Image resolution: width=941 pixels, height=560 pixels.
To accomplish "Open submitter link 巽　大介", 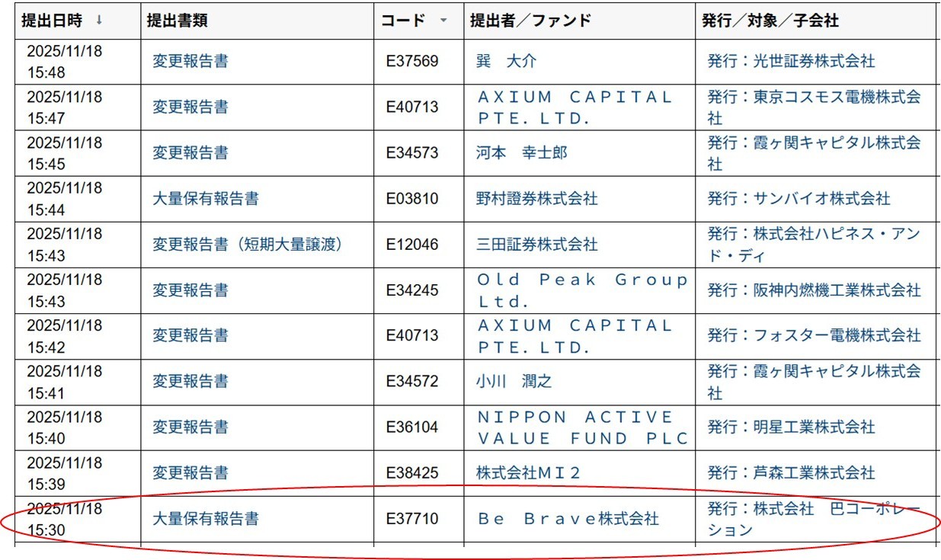I will click(506, 62).
